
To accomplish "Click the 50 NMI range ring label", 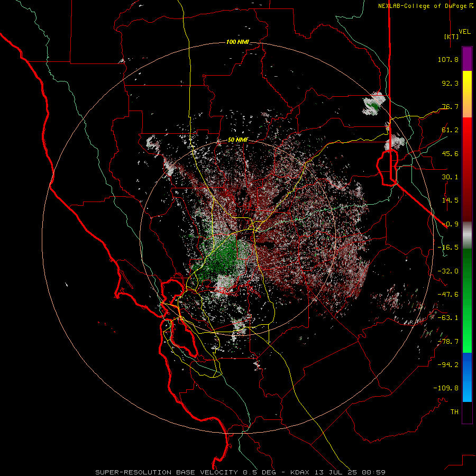I will [239, 140].
